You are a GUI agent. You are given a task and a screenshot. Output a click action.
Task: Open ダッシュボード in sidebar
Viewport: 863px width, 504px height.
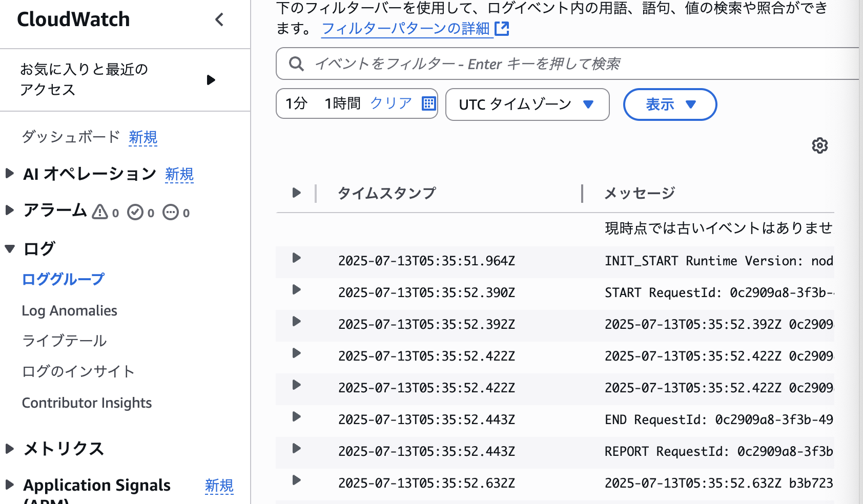pos(71,137)
